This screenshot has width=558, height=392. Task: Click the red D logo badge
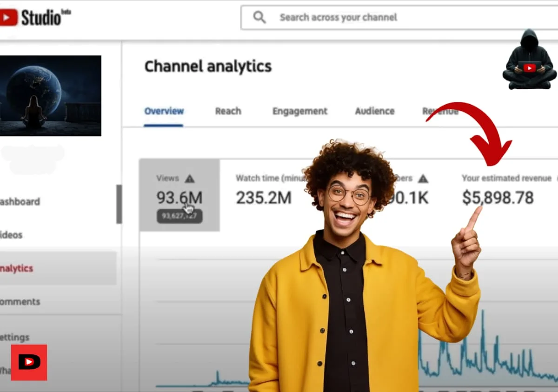29,362
